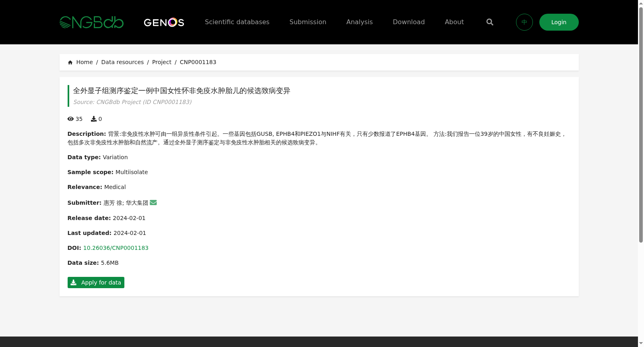Click the breadcrumb home icon
Screen dimensions: 644x347
[70, 62]
